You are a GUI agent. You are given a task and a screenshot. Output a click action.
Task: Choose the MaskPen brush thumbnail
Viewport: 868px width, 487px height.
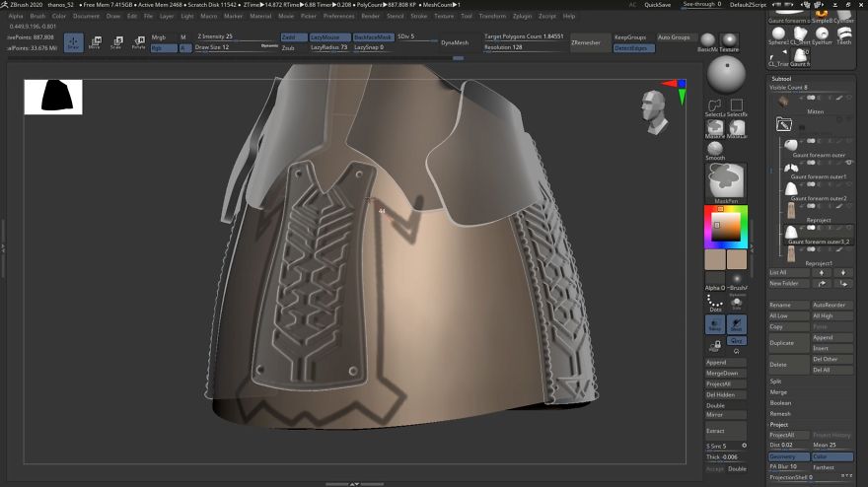[715, 128]
